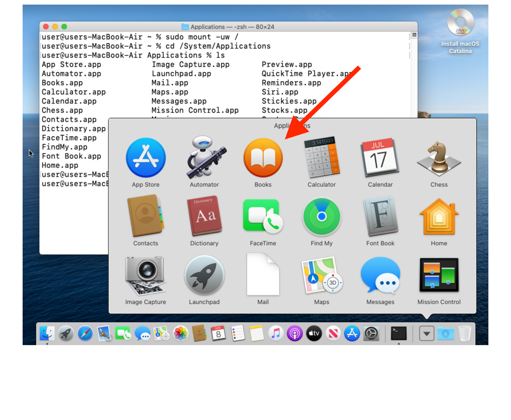Viewport: 511px width, 420px height.
Task: Click "Home.app" in the Terminal listing
Action: (60, 165)
